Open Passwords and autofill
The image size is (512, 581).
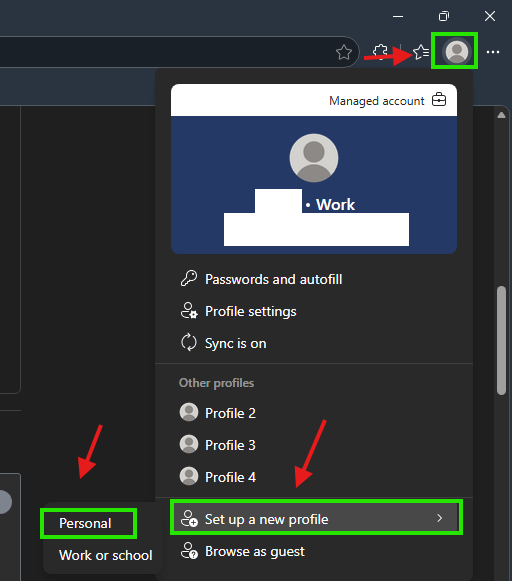pyautogui.click(x=314, y=279)
